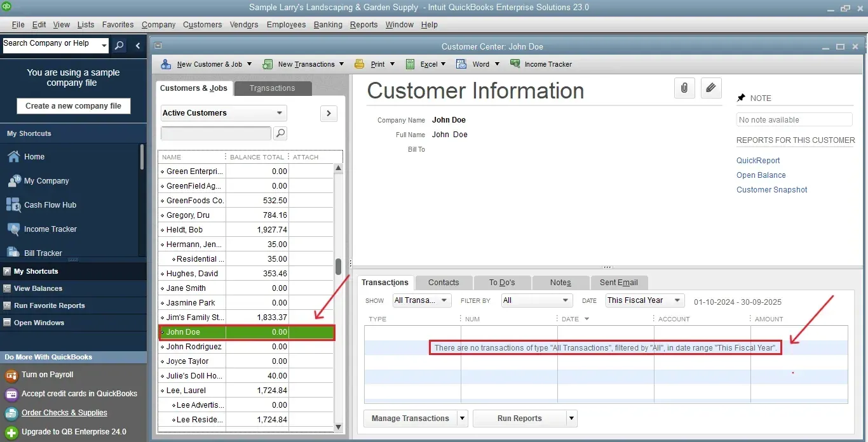Viewport: 868px width, 442px height.
Task: Click the No note available field
Action: (794, 120)
